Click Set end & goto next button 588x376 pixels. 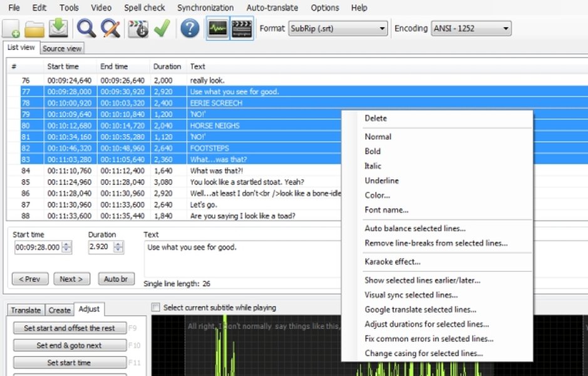coord(70,345)
